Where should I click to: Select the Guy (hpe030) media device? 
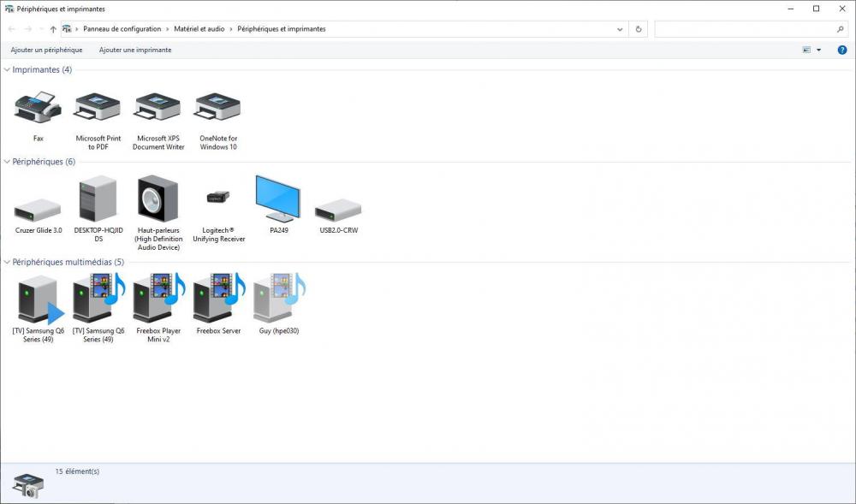279,298
